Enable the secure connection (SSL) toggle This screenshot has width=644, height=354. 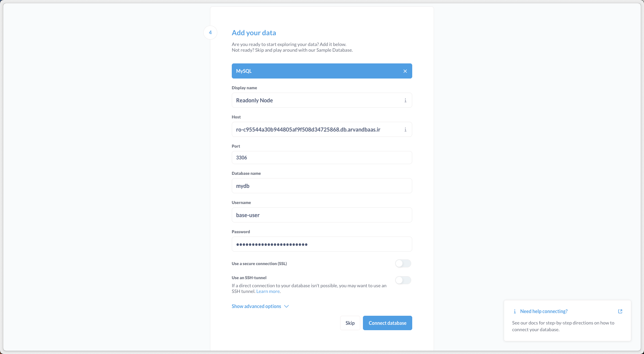click(x=403, y=263)
